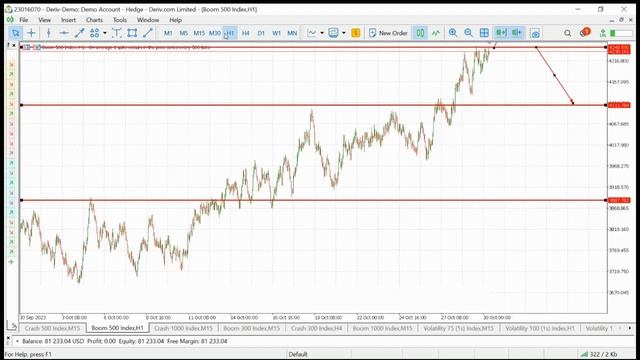
Task: Switch chart to M30 timeframe
Action: 215,33
